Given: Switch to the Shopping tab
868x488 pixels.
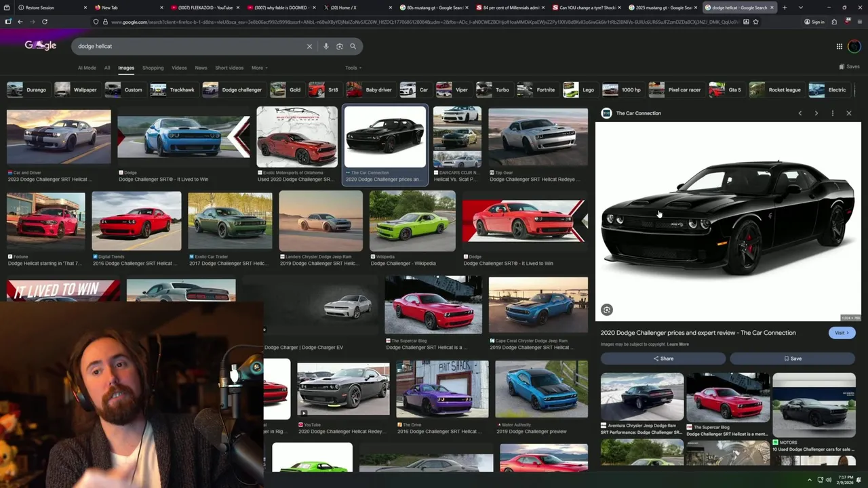Looking at the screenshot, I should (x=153, y=68).
